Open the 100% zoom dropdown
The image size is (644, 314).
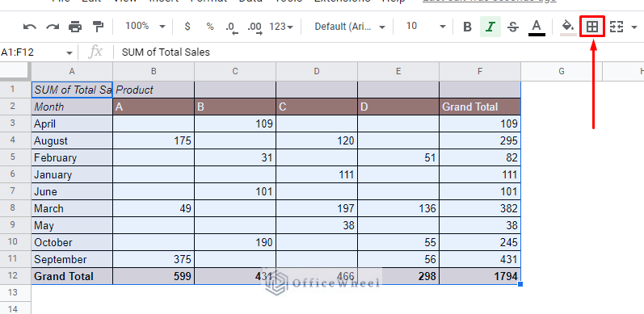pyautogui.click(x=145, y=27)
